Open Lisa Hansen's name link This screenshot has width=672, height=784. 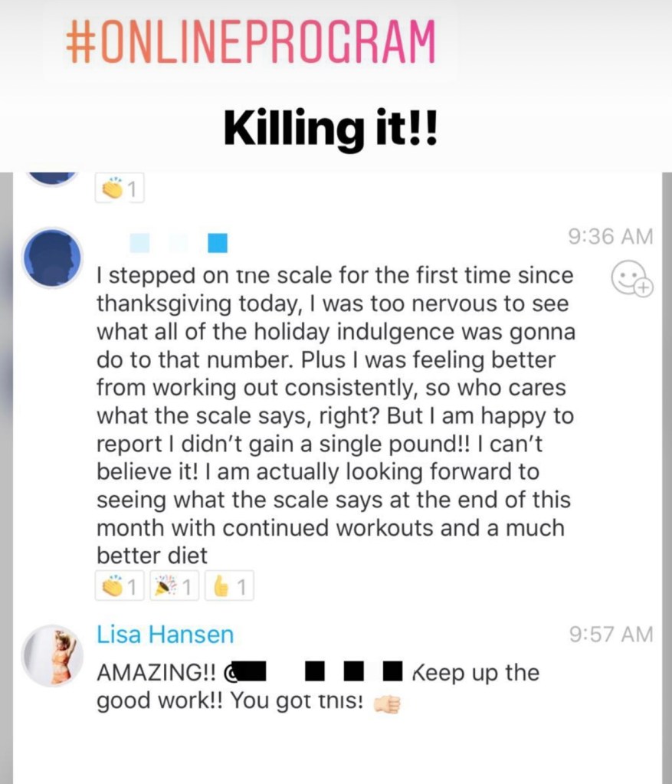click(165, 635)
